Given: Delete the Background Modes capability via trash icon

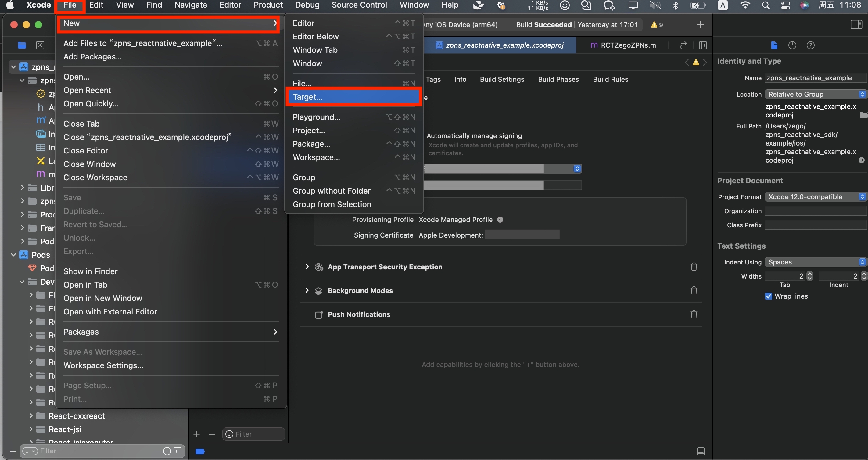Looking at the screenshot, I should pos(694,290).
